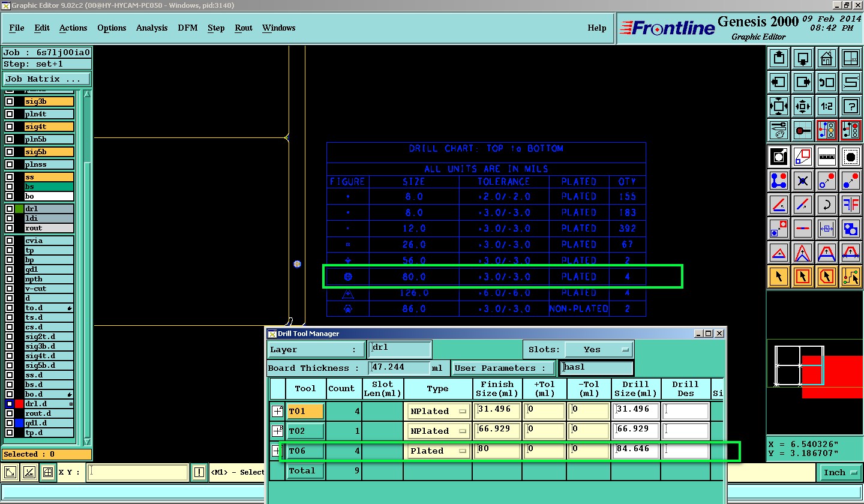The height and width of the screenshot is (504, 864).
Task: Click the Job Matrix button
Action: pos(47,79)
